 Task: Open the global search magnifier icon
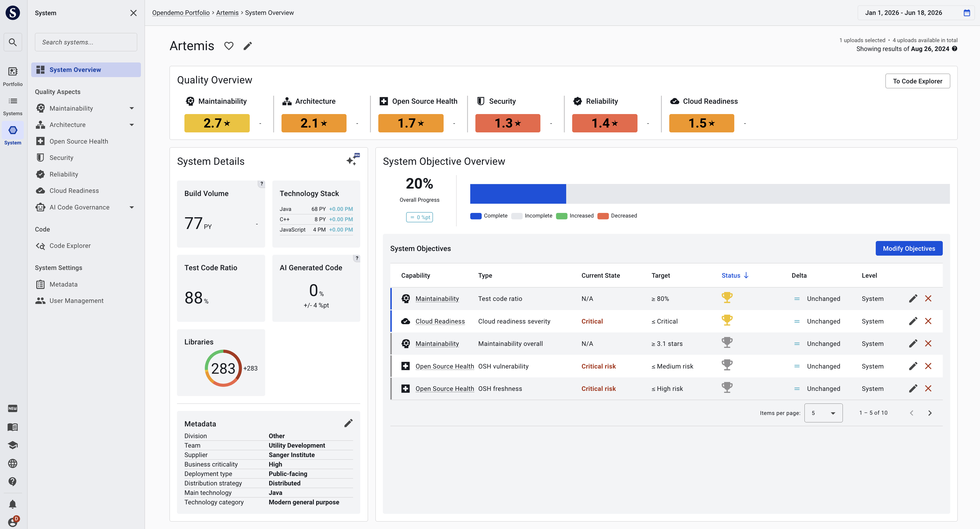pyautogui.click(x=13, y=42)
